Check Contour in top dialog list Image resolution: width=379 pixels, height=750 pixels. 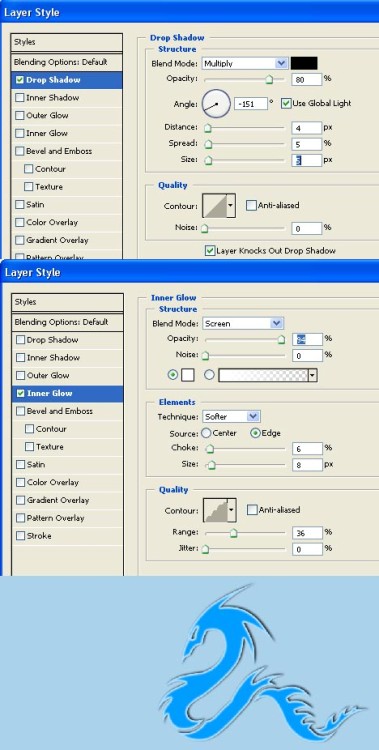(29, 169)
